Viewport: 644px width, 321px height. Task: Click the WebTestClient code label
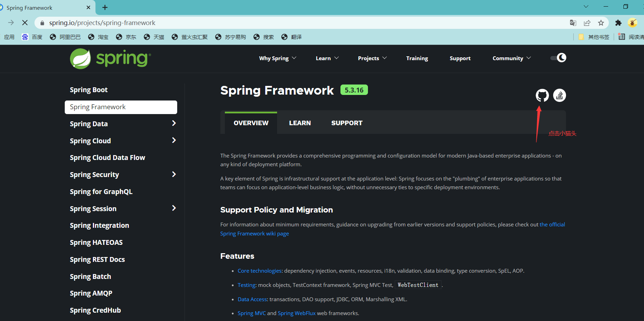click(418, 285)
